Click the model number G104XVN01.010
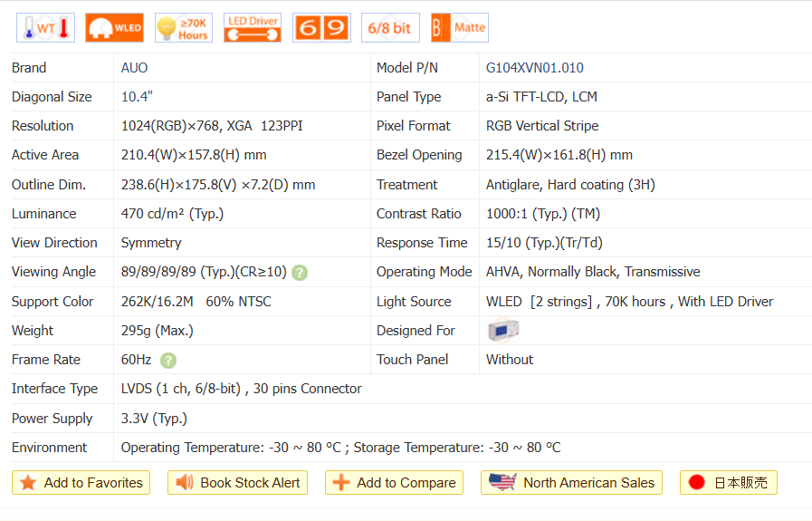Viewport: 812px width, 521px height. click(x=534, y=68)
